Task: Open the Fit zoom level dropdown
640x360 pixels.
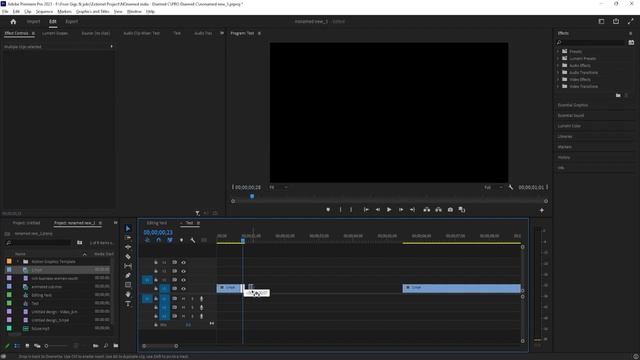Action: (278, 187)
